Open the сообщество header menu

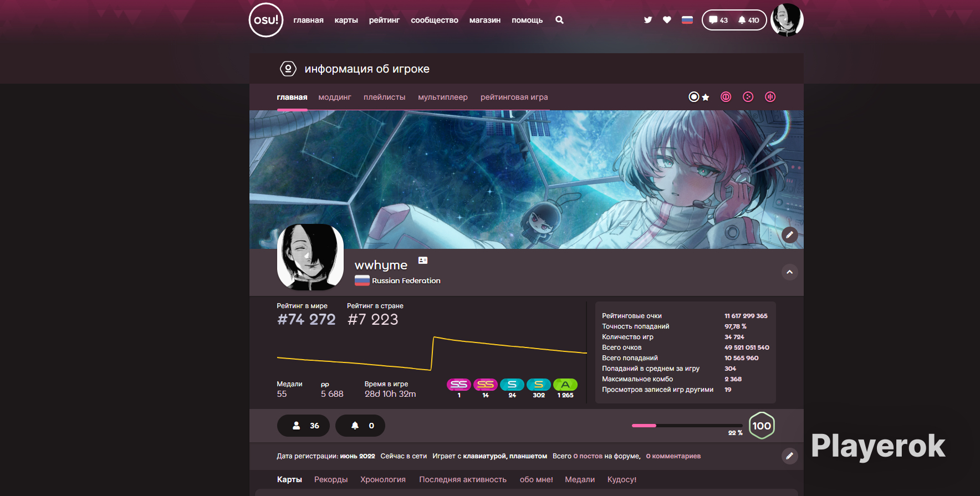tap(435, 20)
